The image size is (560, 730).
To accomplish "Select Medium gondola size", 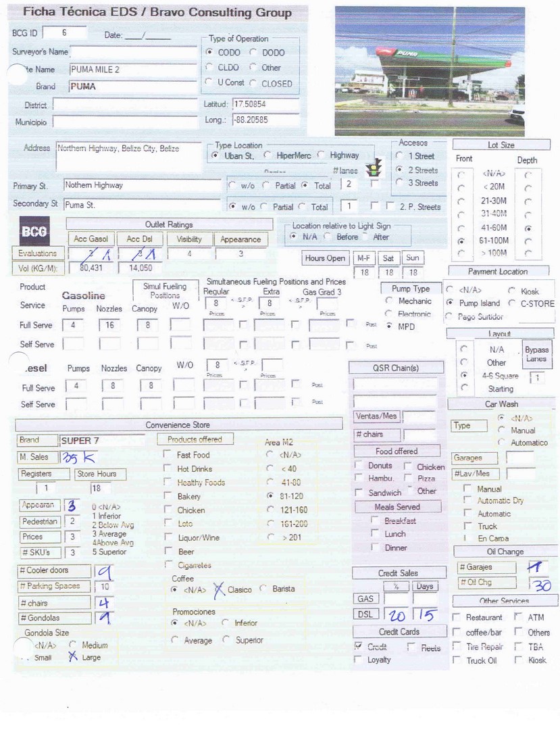I will coord(72,644).
